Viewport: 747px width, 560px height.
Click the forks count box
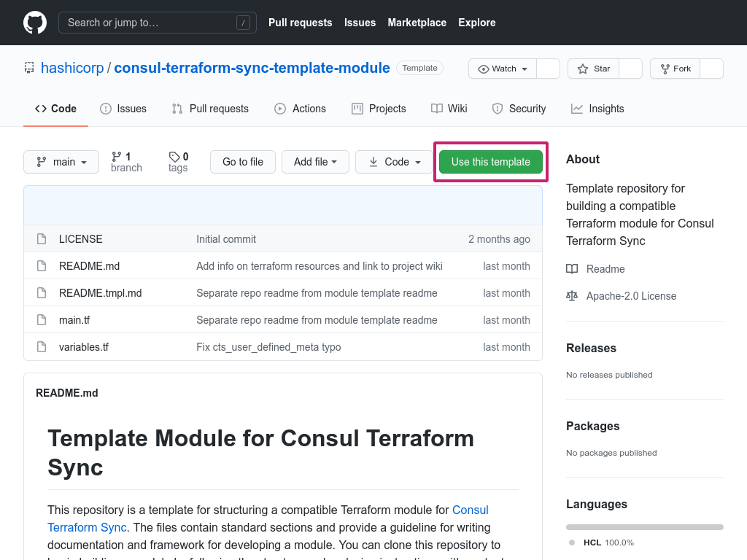pyautogui.click(x=712, y=69)
